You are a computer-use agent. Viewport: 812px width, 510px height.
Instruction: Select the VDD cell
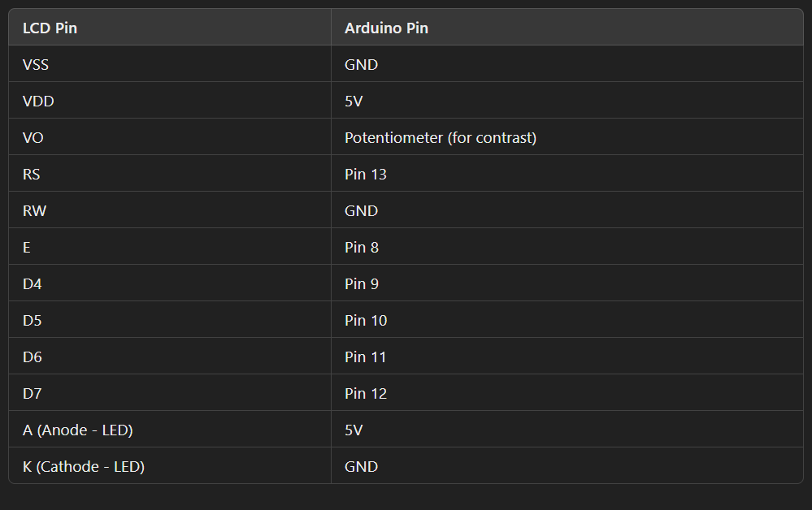[170, 101]
